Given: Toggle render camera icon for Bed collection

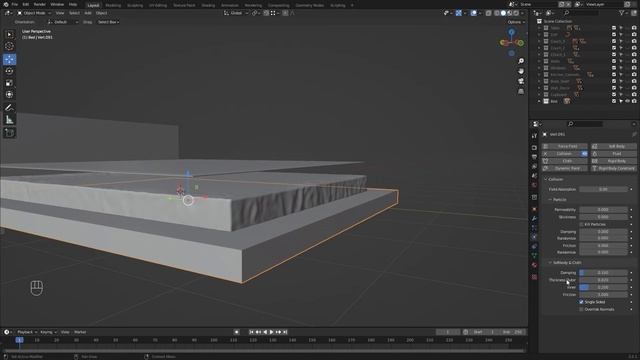Looking at the screenshot, I should pyautogui.click(x=634, y=101).
